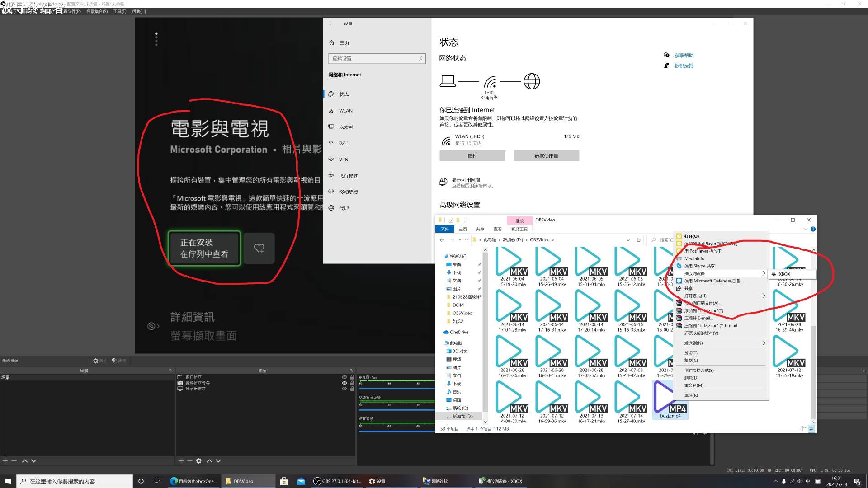Remove a scene using the minus icon
Viewport: 868px width, 488px height.
point(14,461)
